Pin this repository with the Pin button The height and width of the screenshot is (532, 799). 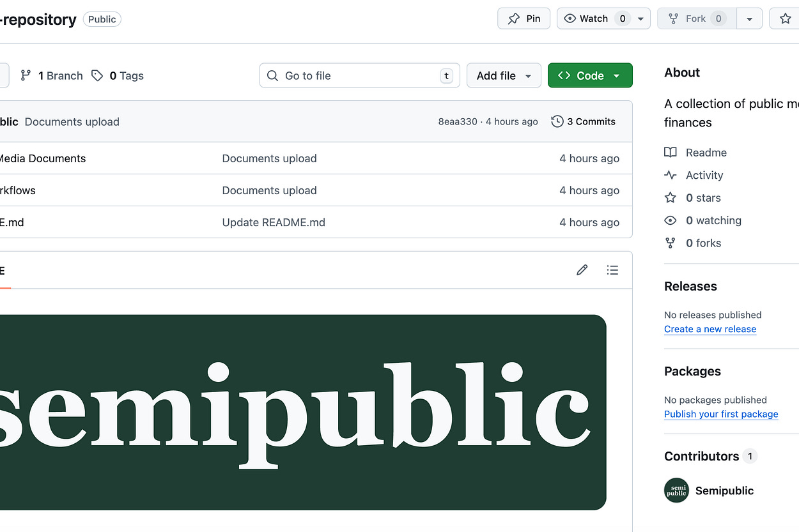pos(524,19)
